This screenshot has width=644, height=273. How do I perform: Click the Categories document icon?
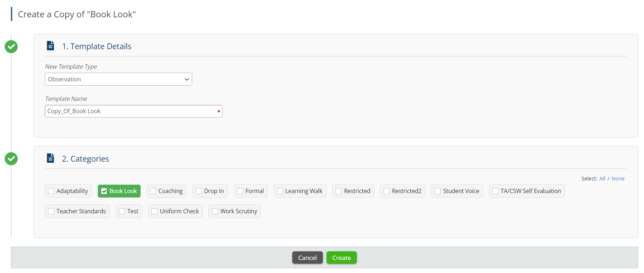click(x=51, y=158)
